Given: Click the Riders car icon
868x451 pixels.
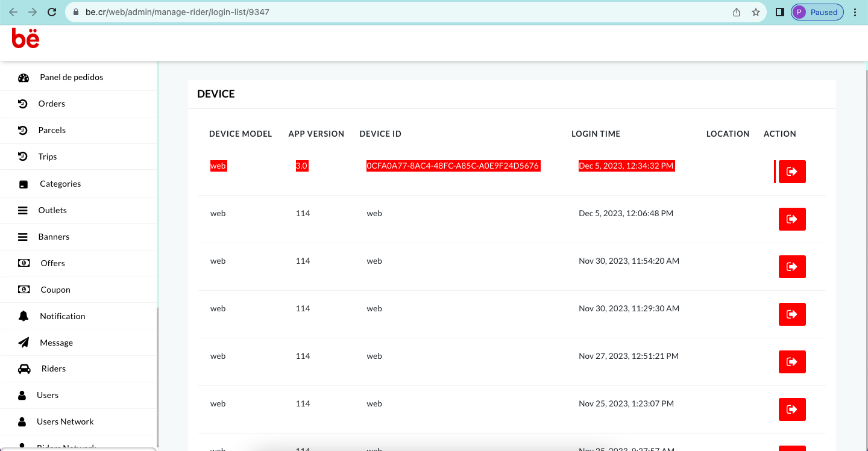Looking at the screenshot, I should point(24,369).
